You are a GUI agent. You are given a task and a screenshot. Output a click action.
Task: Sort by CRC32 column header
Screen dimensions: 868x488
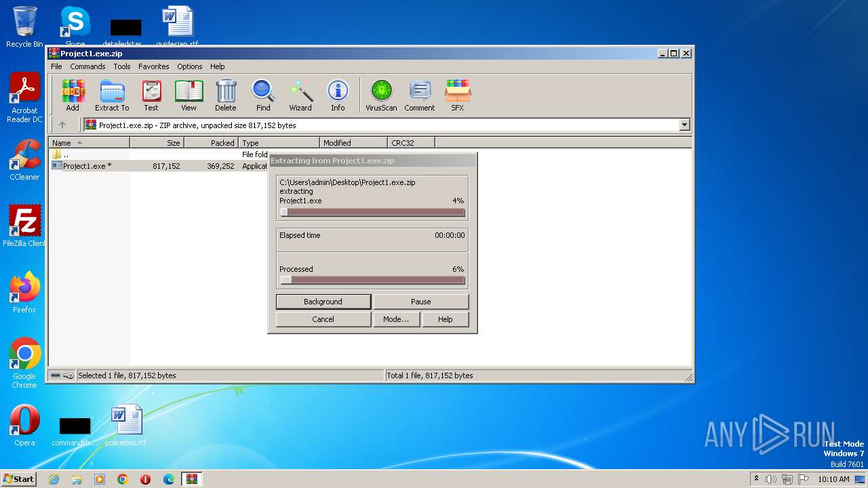pos(411,142)
